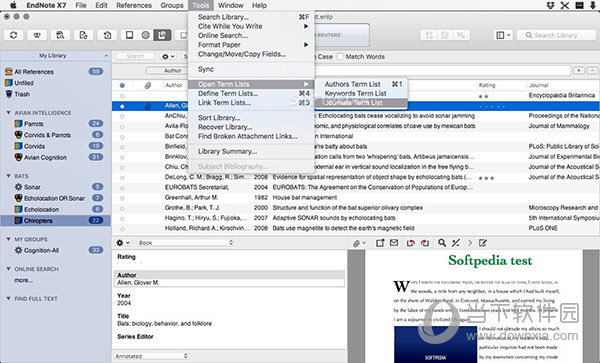Select the Greenhall, Arthur M. reference row
Image resolution: width=600 pixels, height=363 pixels.
coord(356,198)
